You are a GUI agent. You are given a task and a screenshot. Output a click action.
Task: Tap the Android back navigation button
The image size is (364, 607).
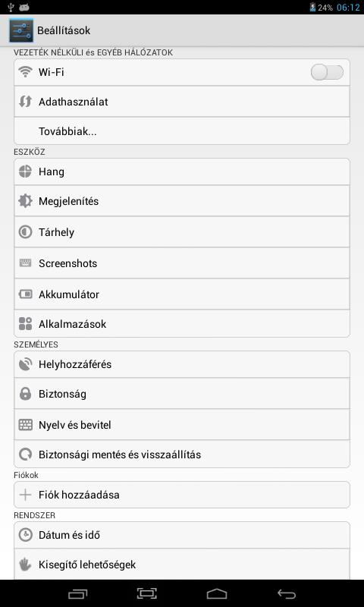point(287,594)
